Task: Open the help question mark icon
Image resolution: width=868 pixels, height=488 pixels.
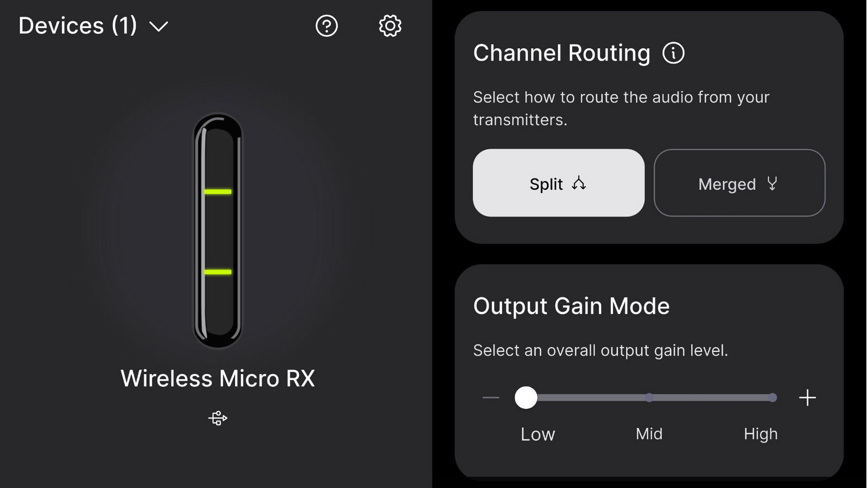Action: (327, 25)
